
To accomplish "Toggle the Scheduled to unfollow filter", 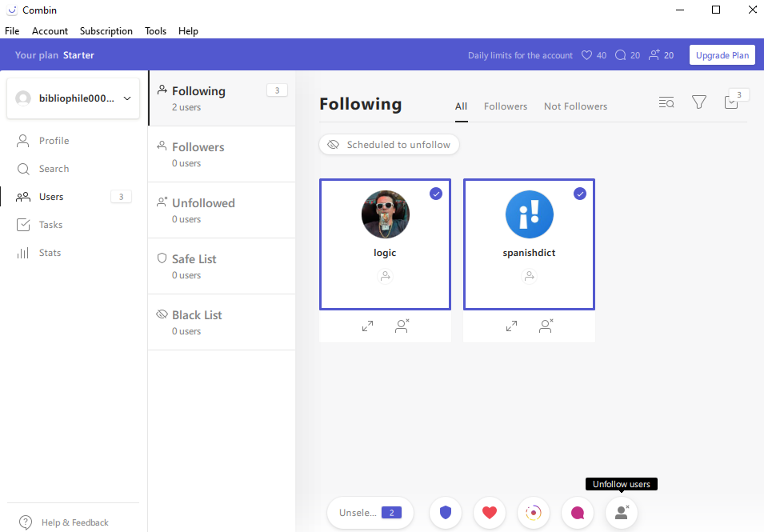I will click(x=389, y=145).
